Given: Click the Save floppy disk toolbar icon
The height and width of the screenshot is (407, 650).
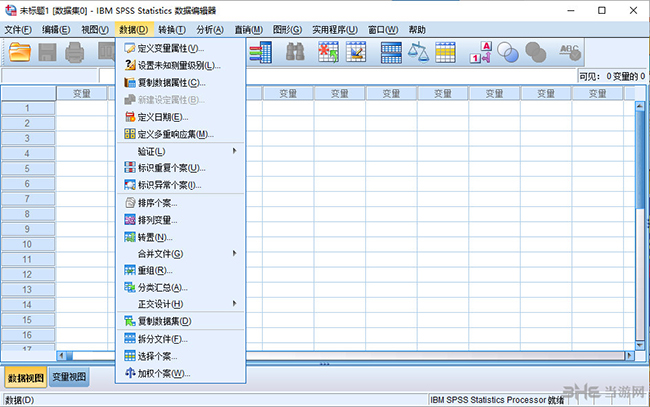Looking at the screenshot, I should pos(47,52).
